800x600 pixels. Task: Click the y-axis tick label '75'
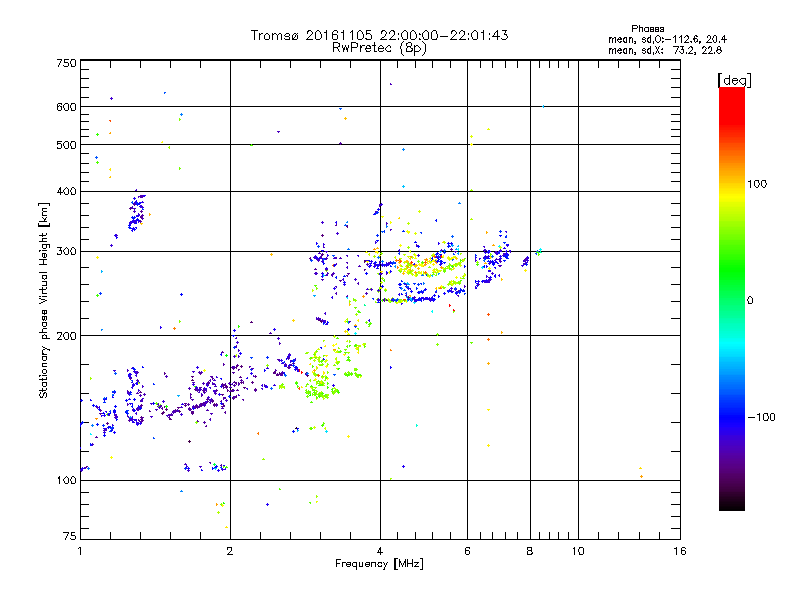coord(70,536)
